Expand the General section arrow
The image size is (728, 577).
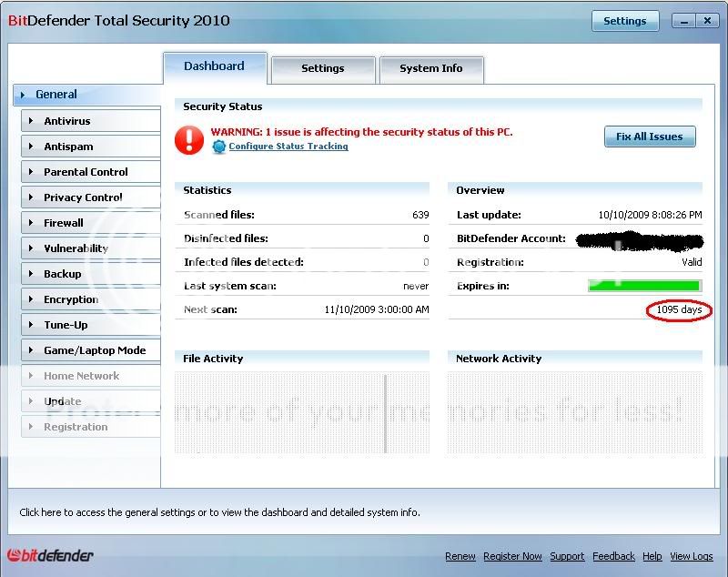coord(22,95)
